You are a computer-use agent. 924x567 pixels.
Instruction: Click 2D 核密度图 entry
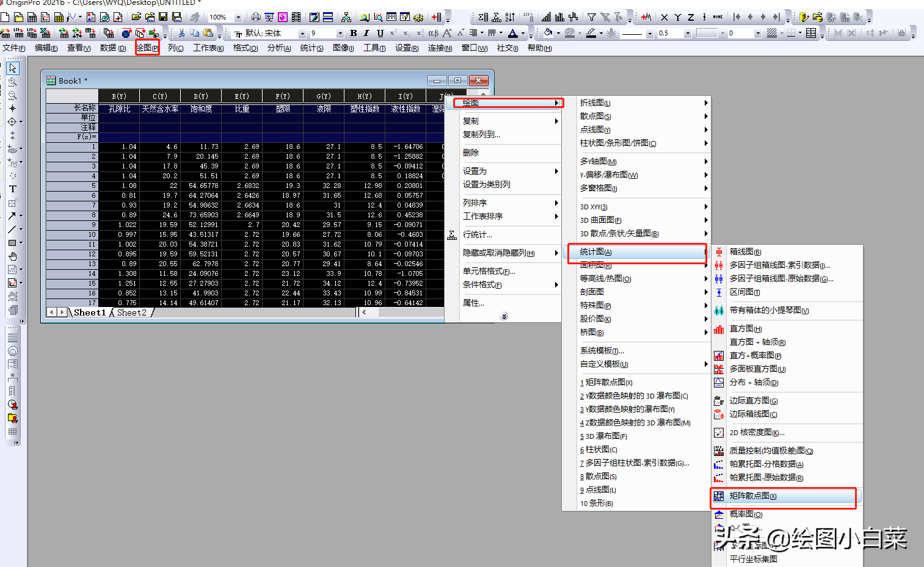pos(757,432)
